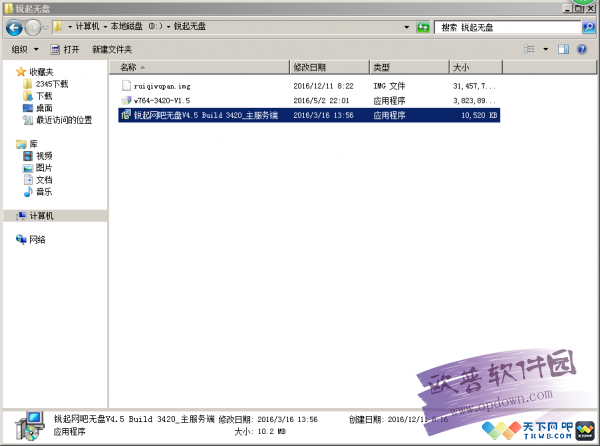Refresh the folder with the green arrows
Viewport: 600px width, 446px height.
423,27
